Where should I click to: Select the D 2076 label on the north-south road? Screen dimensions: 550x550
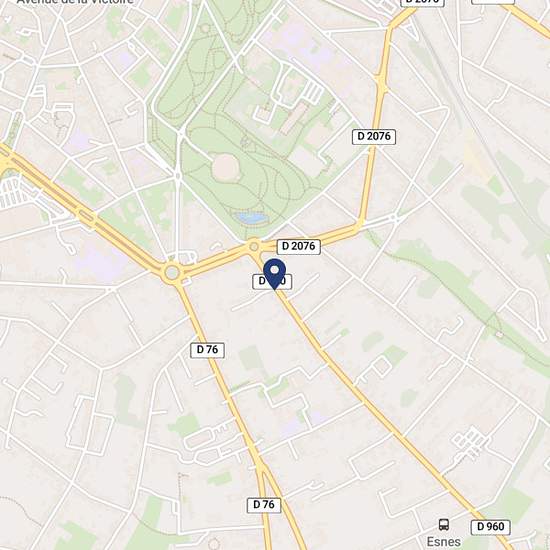(x=374, y=136)
